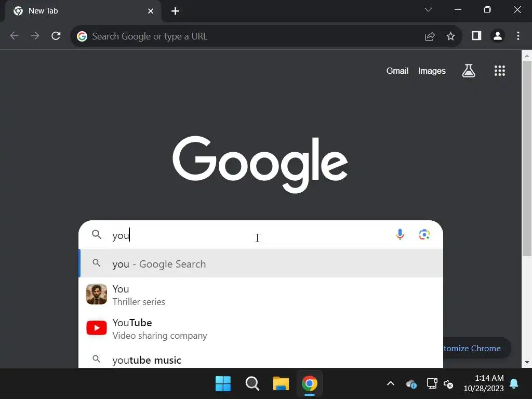
Task: Open Windows taskbar search
Action: (x=252, y=384)
